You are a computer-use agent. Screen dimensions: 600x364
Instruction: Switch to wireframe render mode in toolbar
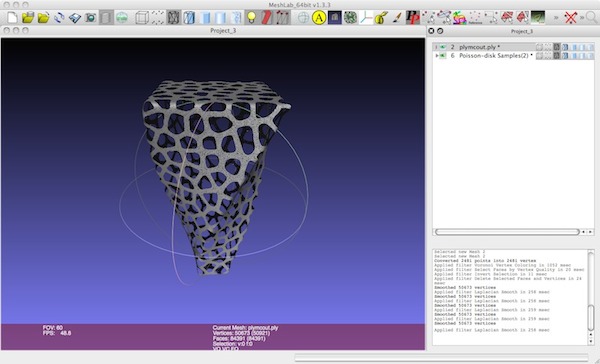[173, 18]
